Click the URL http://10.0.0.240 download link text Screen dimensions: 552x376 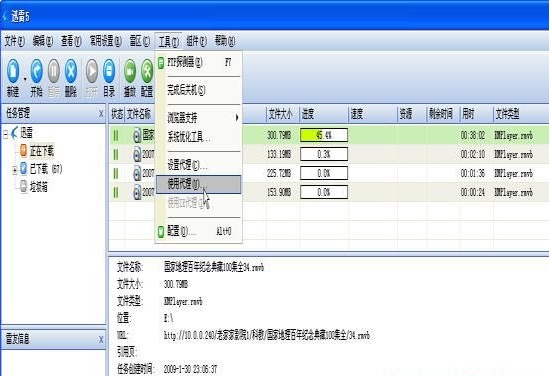(266, 335)
